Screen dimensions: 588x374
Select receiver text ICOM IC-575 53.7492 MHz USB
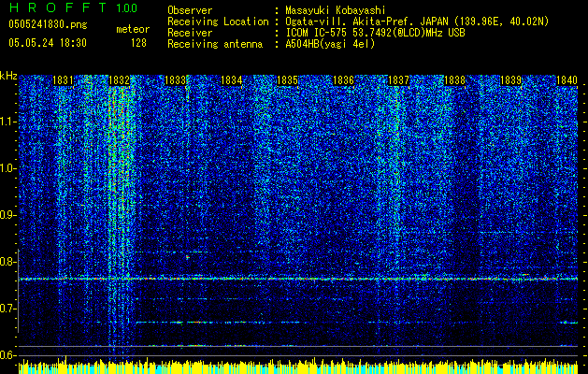click(x=375, y=33)
